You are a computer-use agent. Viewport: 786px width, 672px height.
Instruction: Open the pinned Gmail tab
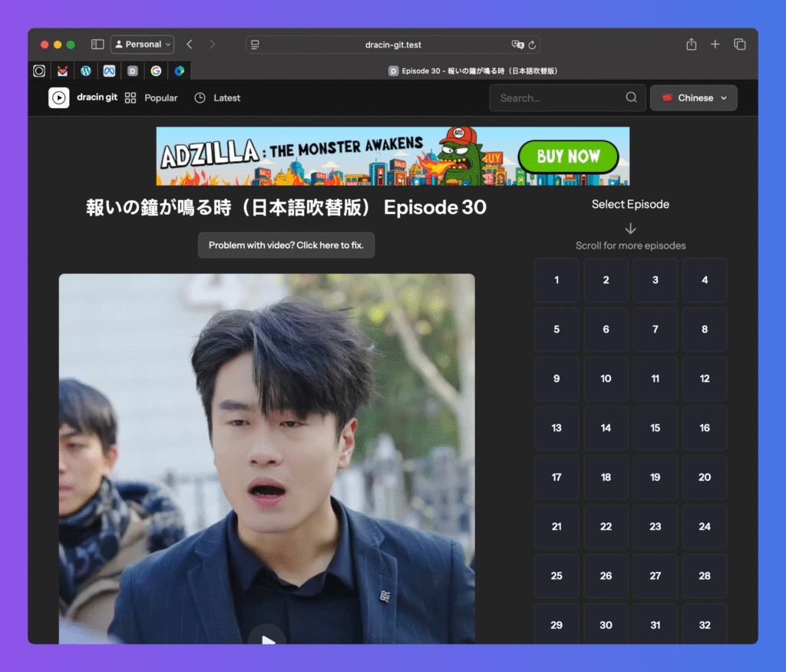coord(62,71)
